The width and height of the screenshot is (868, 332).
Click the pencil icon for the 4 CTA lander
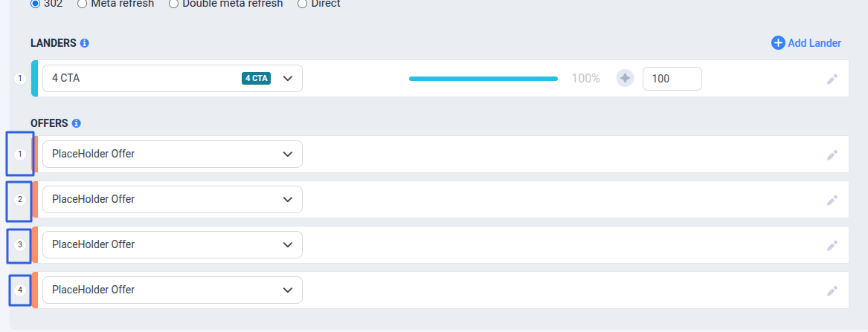(832, 79)
